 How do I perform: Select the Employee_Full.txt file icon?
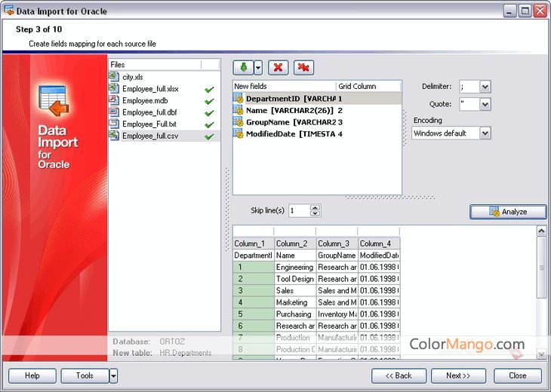point(114,124)
